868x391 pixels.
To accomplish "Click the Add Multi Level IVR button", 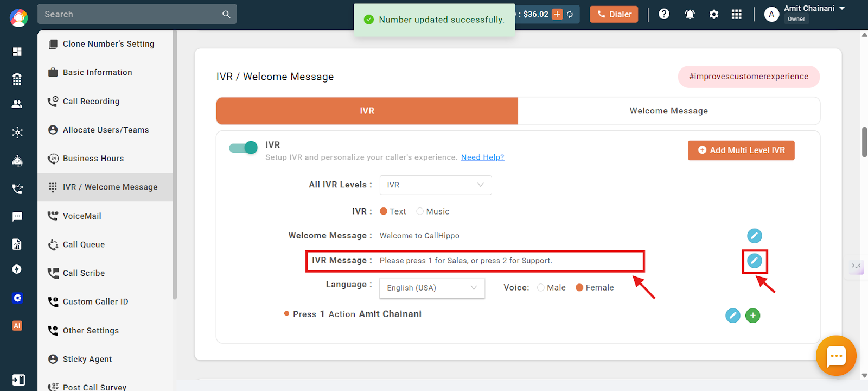I will [741, 150].
